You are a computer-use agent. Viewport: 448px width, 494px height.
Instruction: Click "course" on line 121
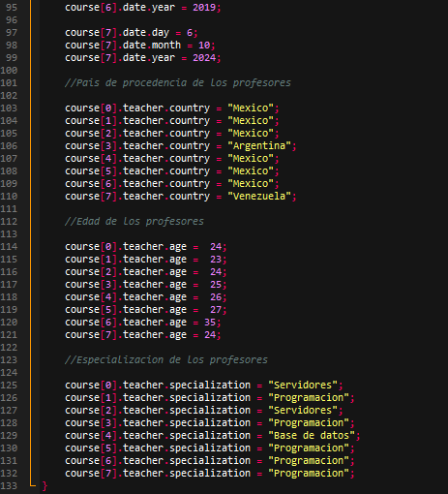(82, 335)
